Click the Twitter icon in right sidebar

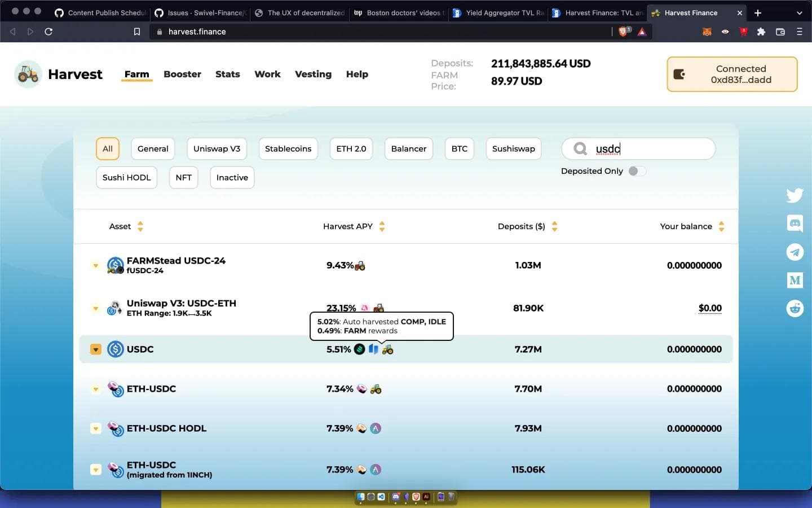[795, 195]
